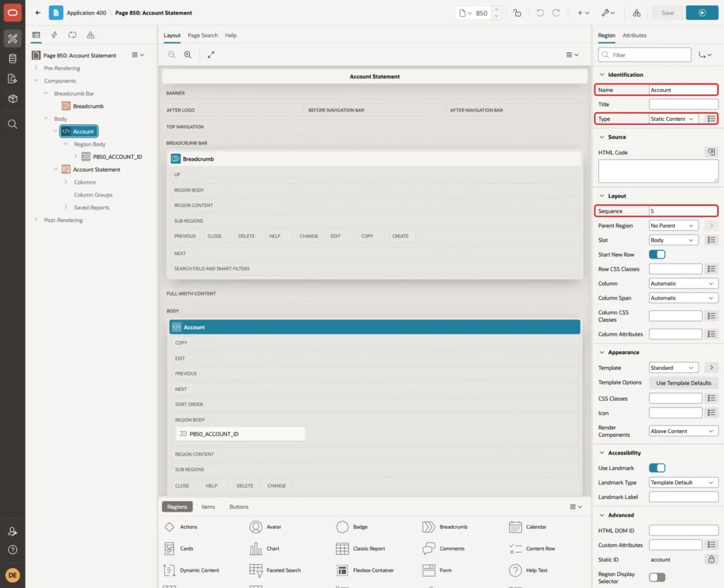Zoom in the layout canvas
Image resolution: width=724 pixels, height=588 pixels.
point(188,54)
